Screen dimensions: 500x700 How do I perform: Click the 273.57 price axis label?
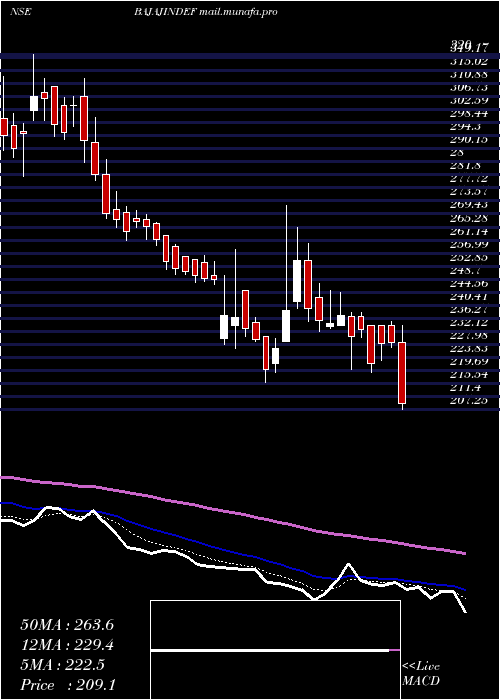point(469,192)
